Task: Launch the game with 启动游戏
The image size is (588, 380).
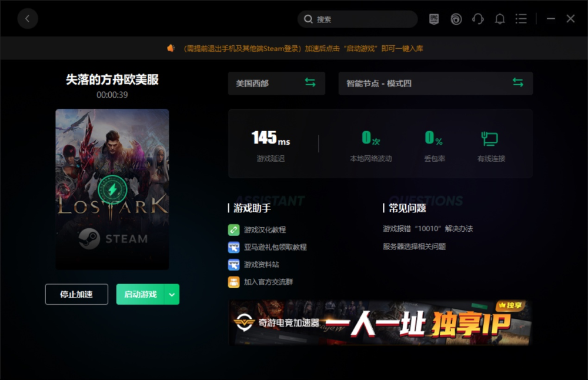Action: point(141,294)
